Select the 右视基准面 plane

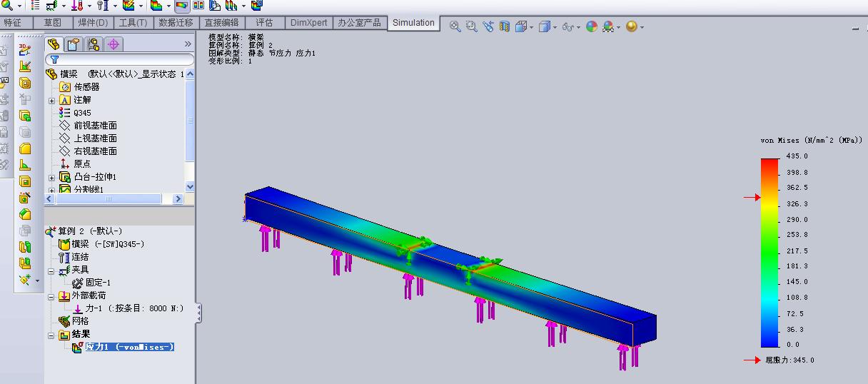(89, 151)
